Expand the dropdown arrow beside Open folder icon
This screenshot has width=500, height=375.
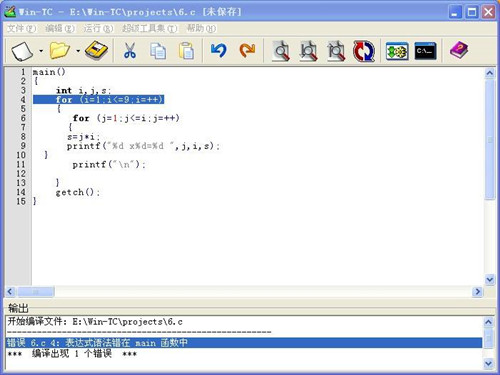78,51
